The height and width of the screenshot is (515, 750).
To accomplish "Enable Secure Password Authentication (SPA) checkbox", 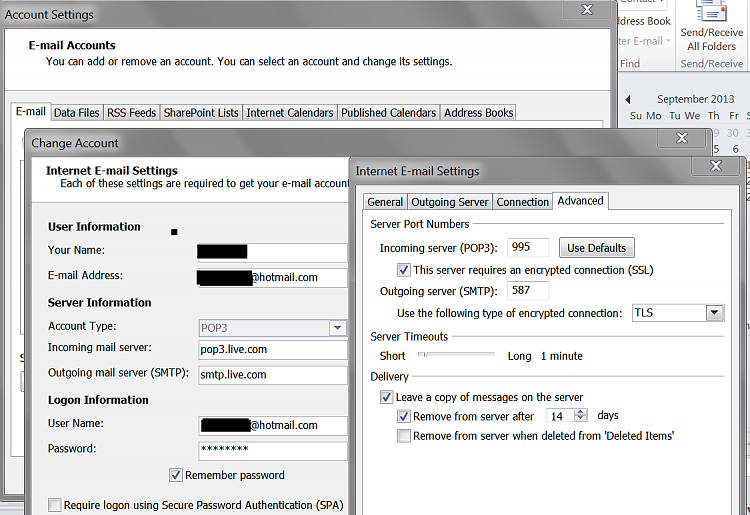I will 55,505.
